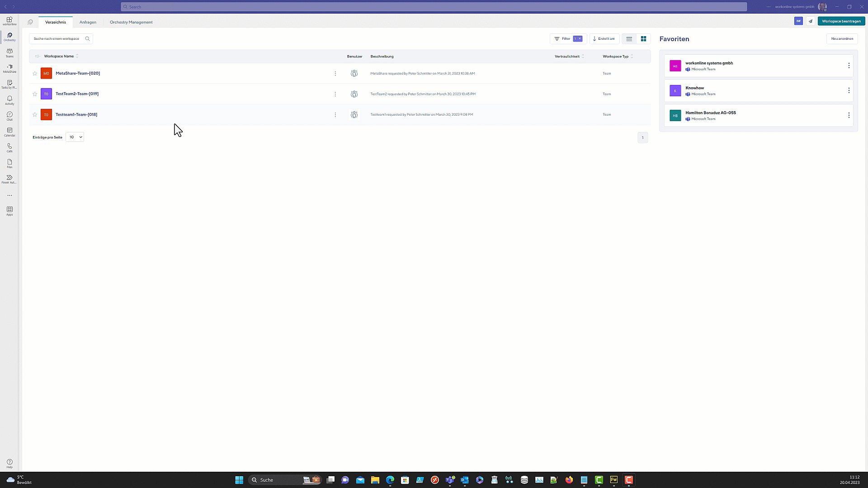This screenshot has width=868, height=488.
Task: Open Power Automate app in sidebar
Action: [9, 179]
